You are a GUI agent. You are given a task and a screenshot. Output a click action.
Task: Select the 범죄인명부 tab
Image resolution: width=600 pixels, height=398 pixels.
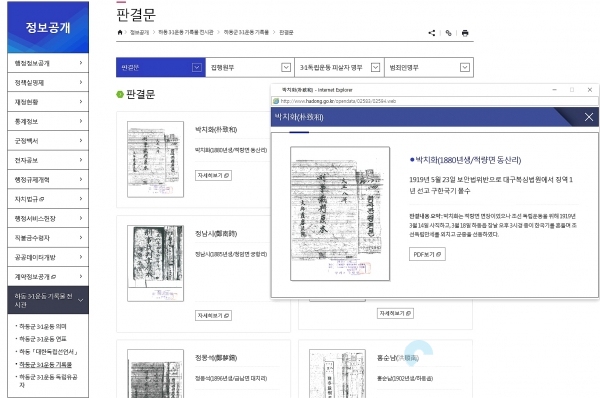pyautogui.click(x=429, y=67)
